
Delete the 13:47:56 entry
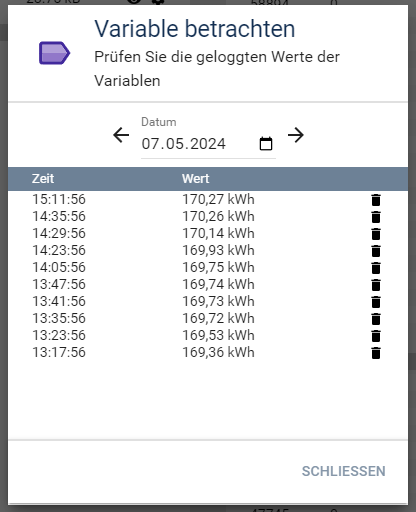pyautogui.click(x=376, y=285)
